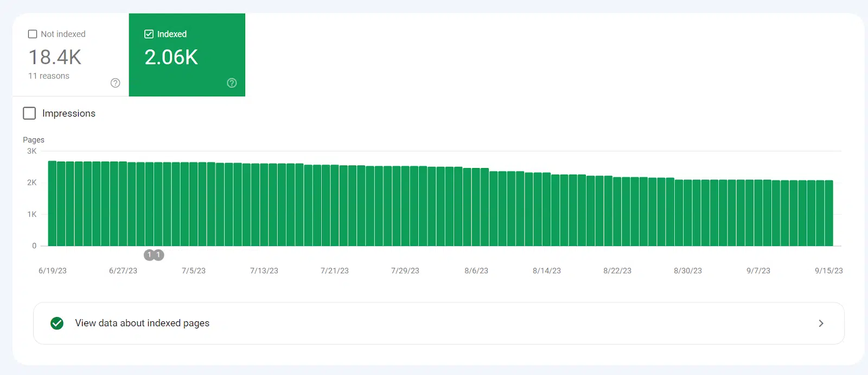This screenshot has width=868, height=375.
Task: Select the Indexed 2.06K tab
Action: (187, 55)
